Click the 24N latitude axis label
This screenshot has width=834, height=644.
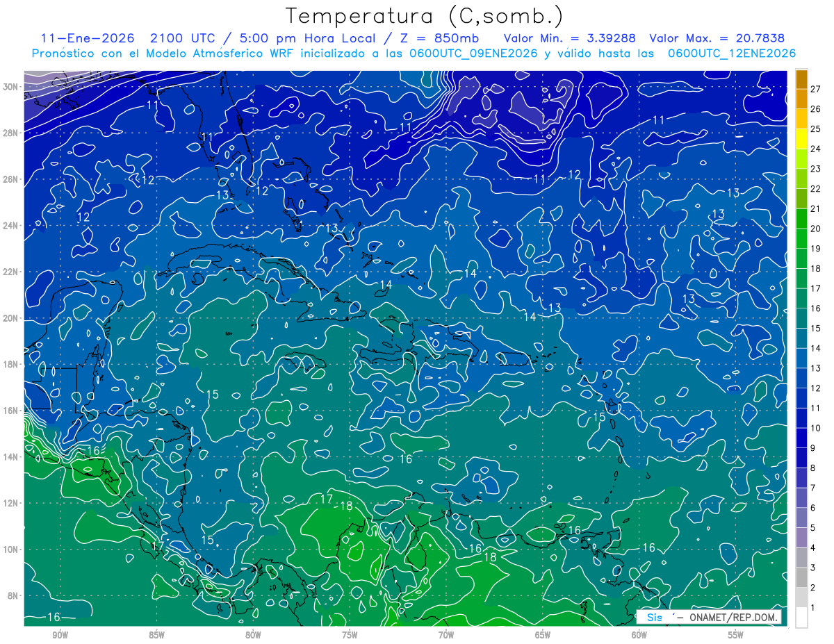12,226
